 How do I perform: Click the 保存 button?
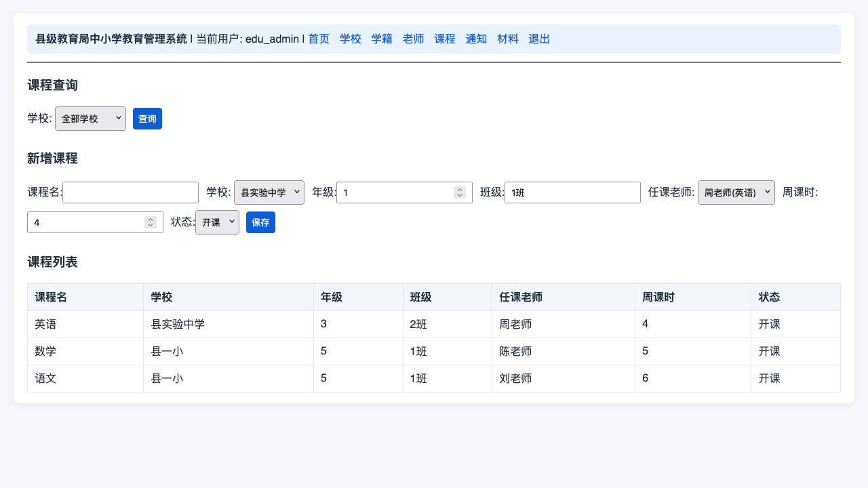260,222
